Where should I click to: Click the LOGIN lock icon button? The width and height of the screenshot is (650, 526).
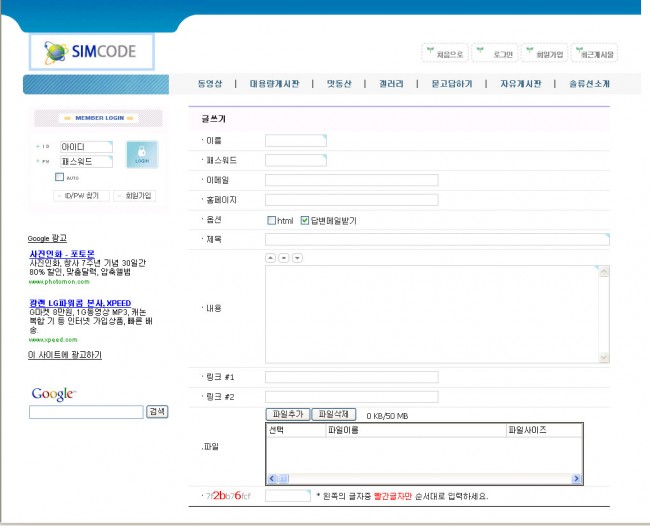142,154
